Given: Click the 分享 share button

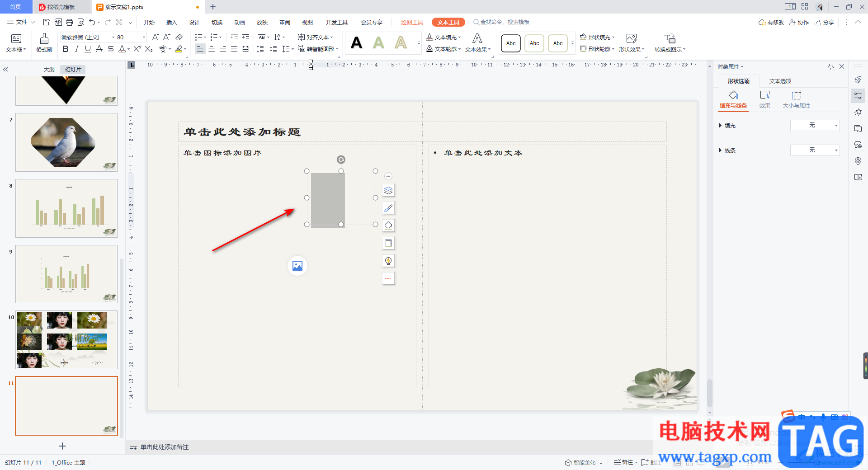Looking at the screenshot, I should pyautogui.click(x=824, y=22).
